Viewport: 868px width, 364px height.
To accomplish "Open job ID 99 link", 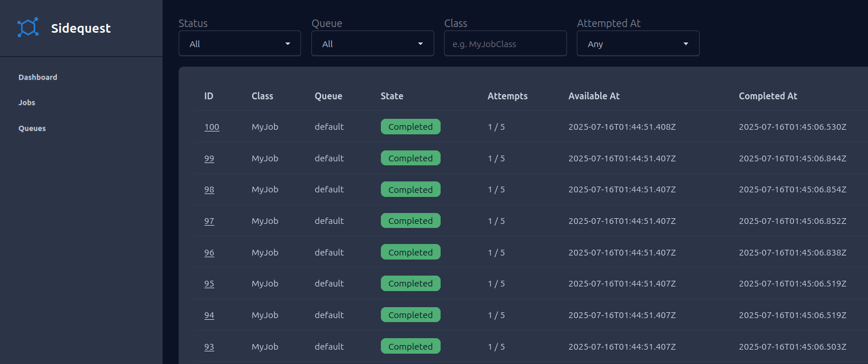I will 209,158.
